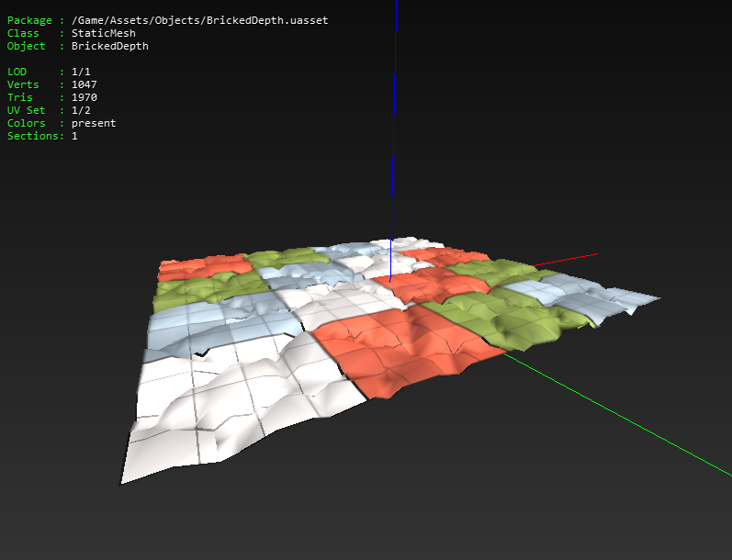Click the green axis line

(616, 414)
